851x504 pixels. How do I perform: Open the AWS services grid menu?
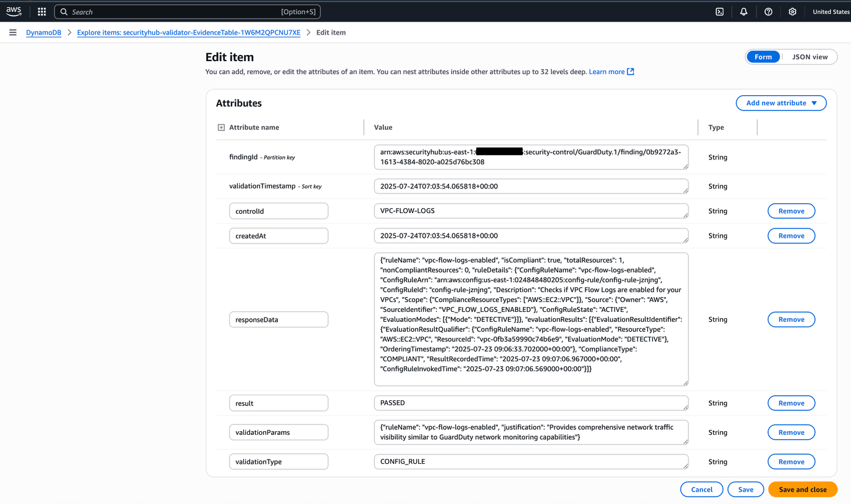coord(41,12)
